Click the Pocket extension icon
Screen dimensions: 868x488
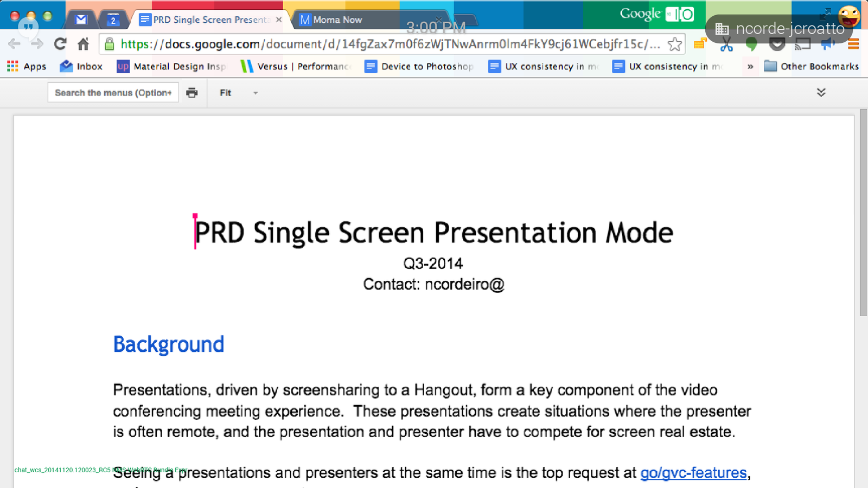[777, 44]
